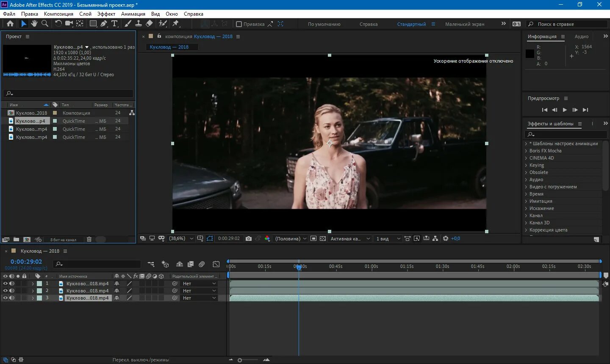Image resolution: width=610 pixels, height=364 pixels.
Task: Open the magnification (38,6%) dropdown
Action: click(x=181, y=239)
